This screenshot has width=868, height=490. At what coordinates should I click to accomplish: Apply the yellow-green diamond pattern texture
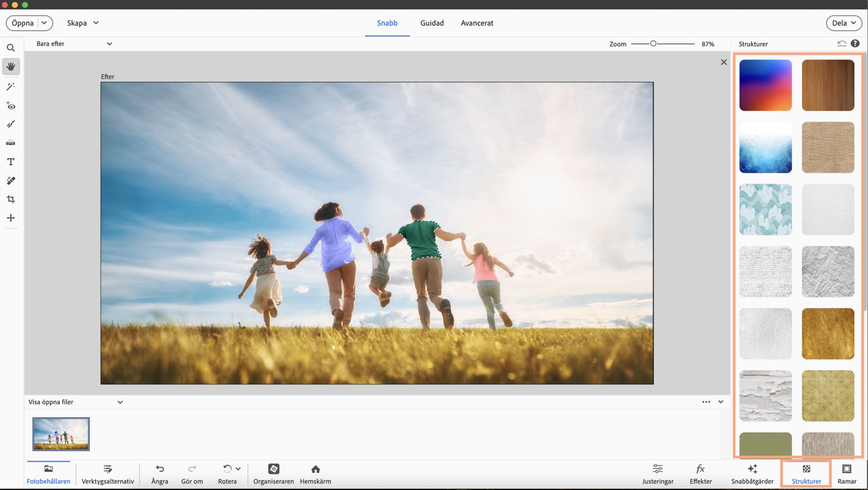coord(828,396)
